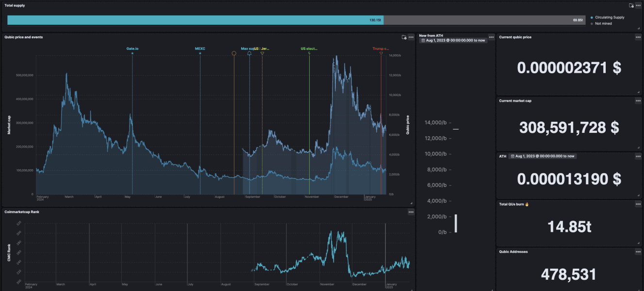Screen dimensions: 644x291
Task: Click the yellow triangle US event marker
Action: (262, 53)
